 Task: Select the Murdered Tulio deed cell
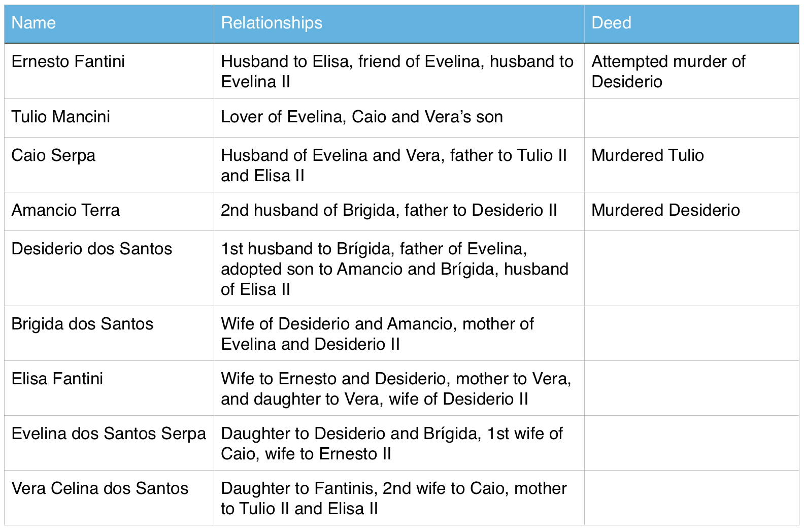[x=648, y=156]
